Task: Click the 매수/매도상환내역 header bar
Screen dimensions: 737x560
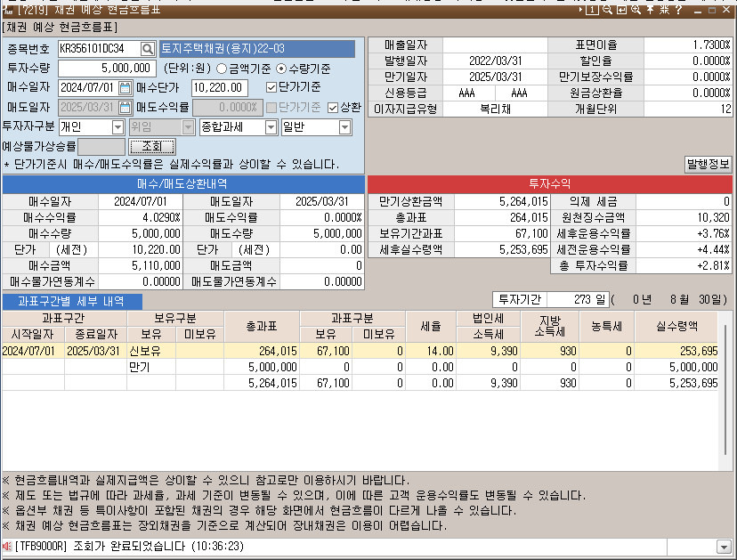Action: [x=183, y=183]
